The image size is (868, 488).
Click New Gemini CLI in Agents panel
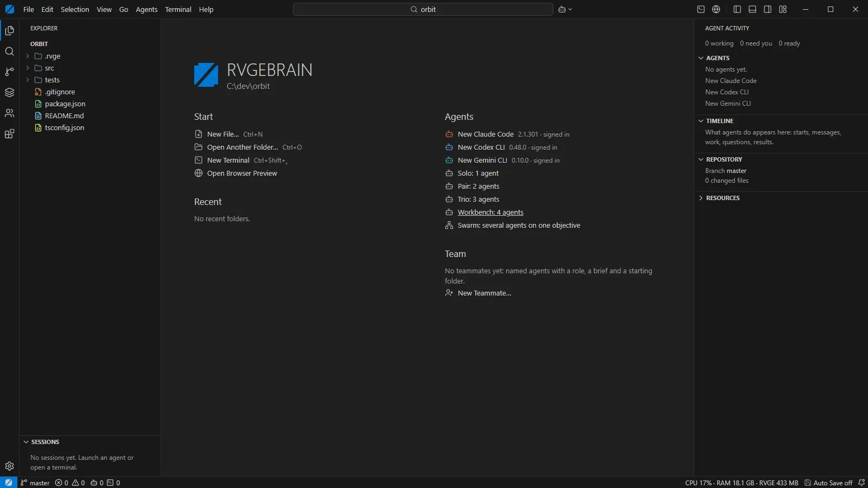(x=727, y=103)
